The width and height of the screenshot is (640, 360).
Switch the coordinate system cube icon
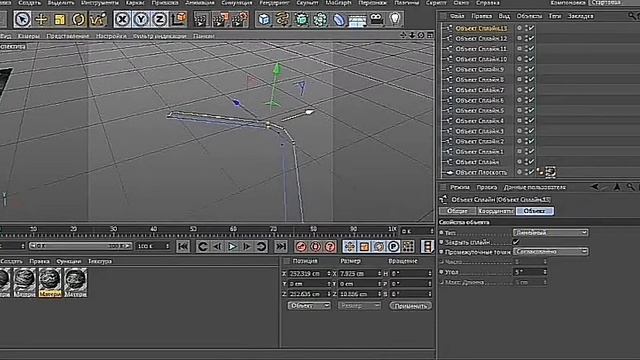pos(178,19)
